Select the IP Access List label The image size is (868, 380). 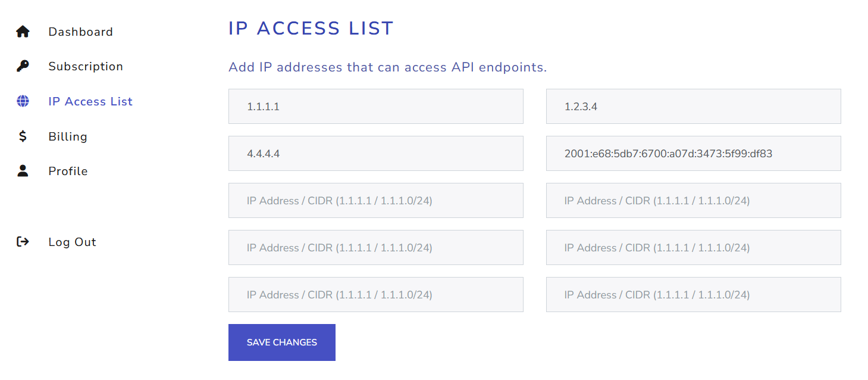pyautogui.click(x=90, y=101)
